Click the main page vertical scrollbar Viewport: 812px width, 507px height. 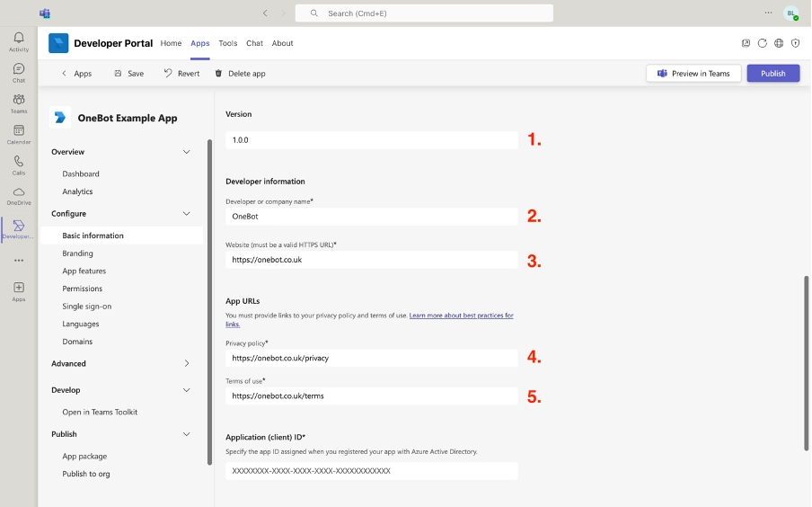(x=807, y=363)
